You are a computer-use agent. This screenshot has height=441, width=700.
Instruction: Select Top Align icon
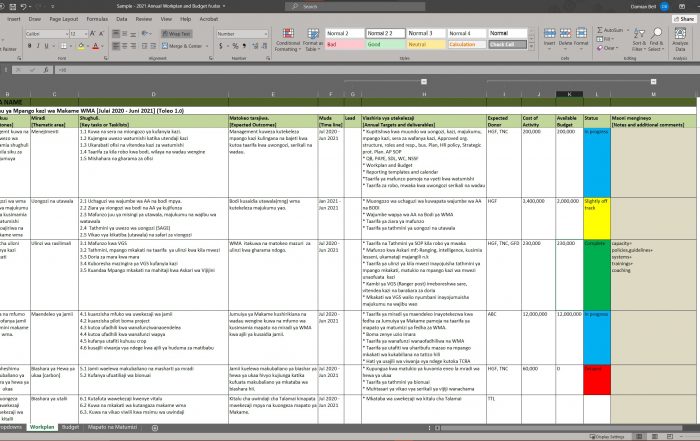click(116, 34)
